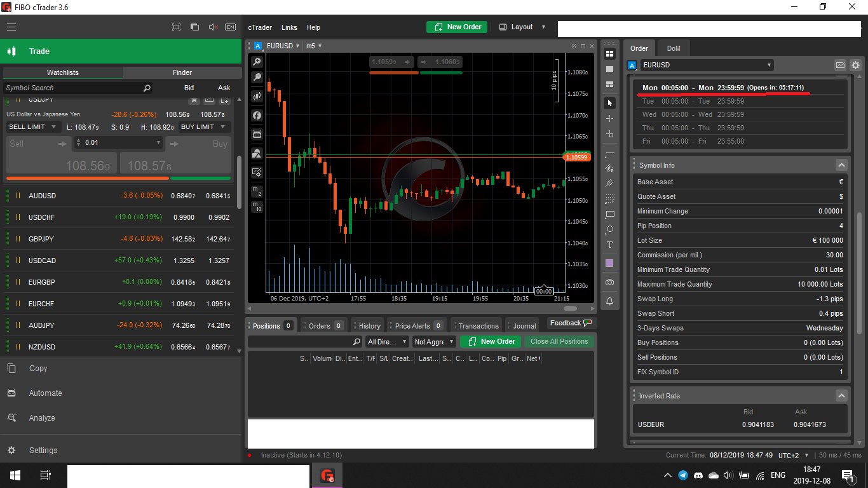The height and width of the screenshot is (488, 868).
Task: Toggle full screen mode icon
Action: tap(176, 27)
